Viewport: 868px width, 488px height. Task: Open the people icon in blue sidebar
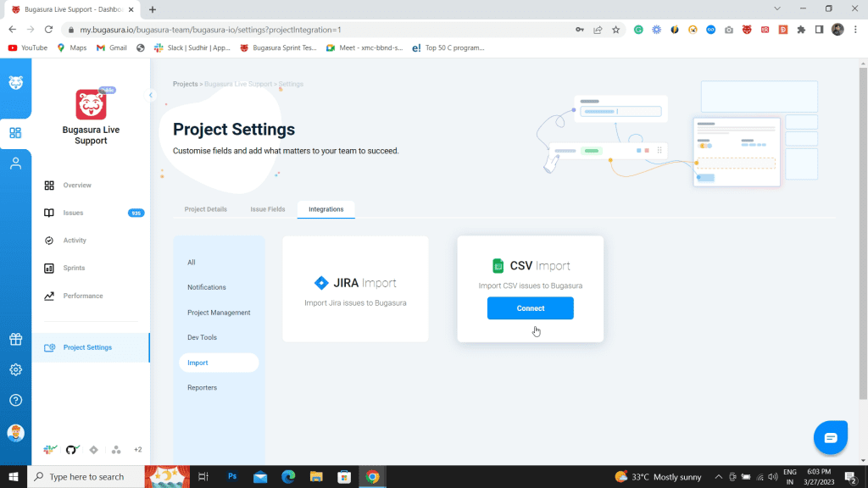point(15,164)
